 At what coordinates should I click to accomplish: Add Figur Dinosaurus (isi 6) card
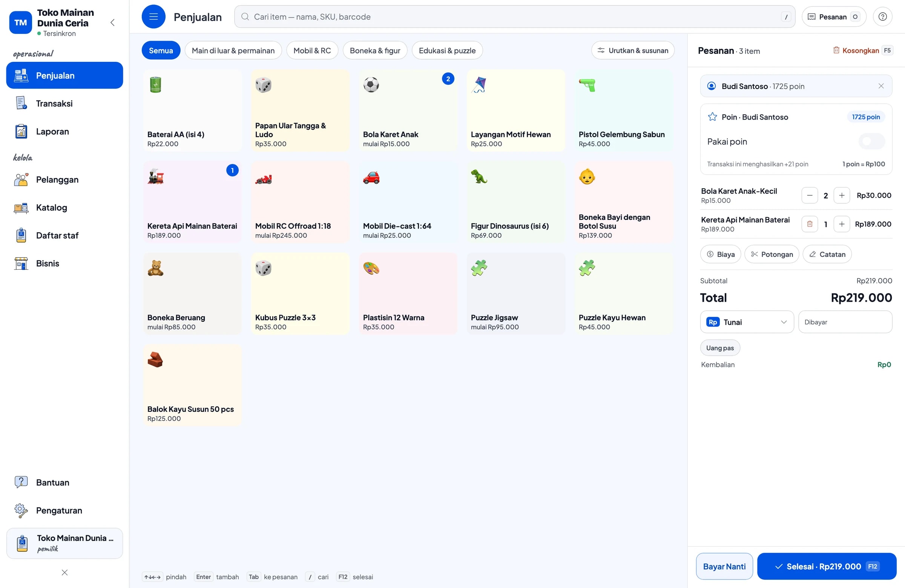[516, 202]
